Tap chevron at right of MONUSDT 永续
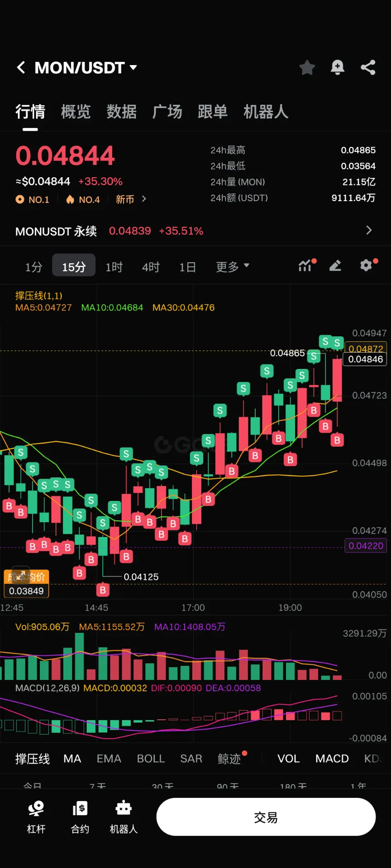Image resolution: width=391 pixels, height=868 pixels. pos(369,231)
